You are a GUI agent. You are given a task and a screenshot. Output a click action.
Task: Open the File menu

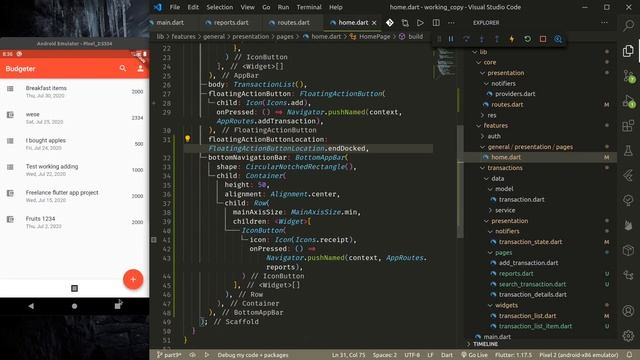tap(175, 7)
